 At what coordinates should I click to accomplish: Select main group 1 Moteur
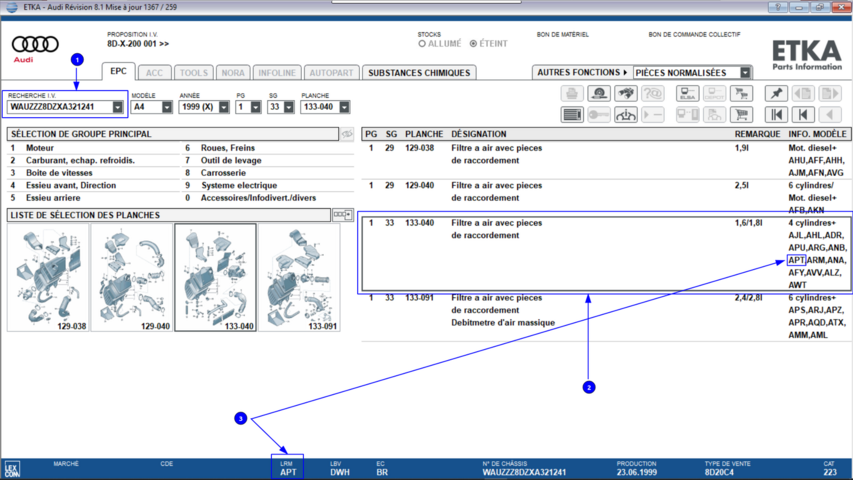click(x=93, y=148)
